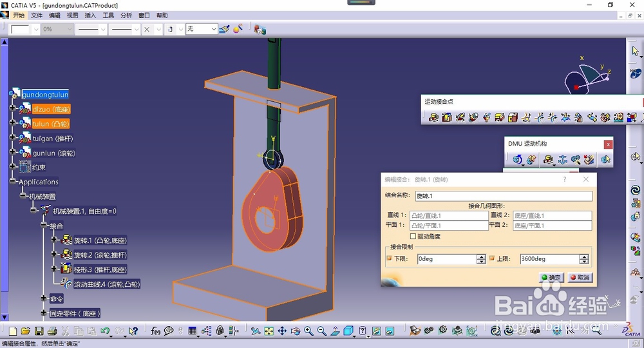Viewport: 644px width, 348px height.
Task: Select the Gear Joint icon in the joints toolbar
Action: click(605, 118)
